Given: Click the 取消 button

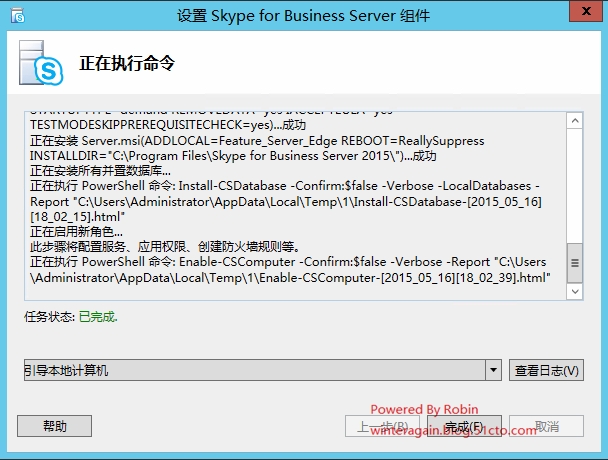Looking at the screenshot, I should point(546,426).
